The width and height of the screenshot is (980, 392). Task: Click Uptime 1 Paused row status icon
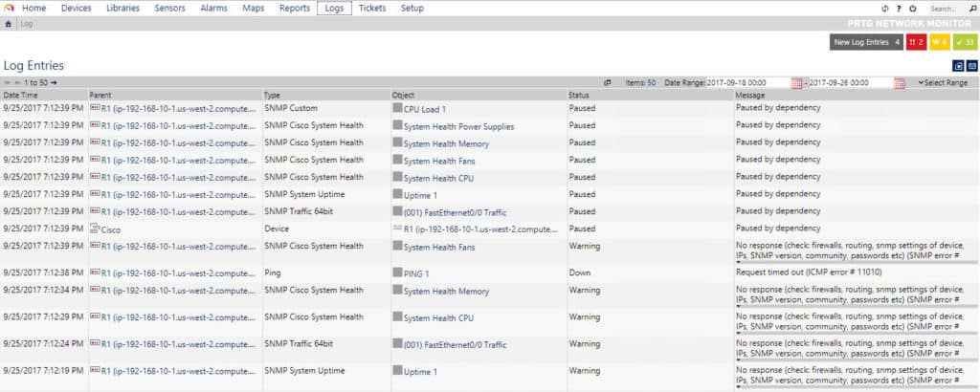point(397,194)
